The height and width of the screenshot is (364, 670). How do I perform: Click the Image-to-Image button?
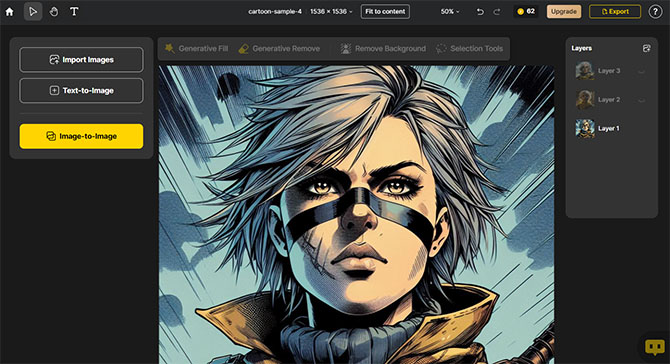click(81, 136)
